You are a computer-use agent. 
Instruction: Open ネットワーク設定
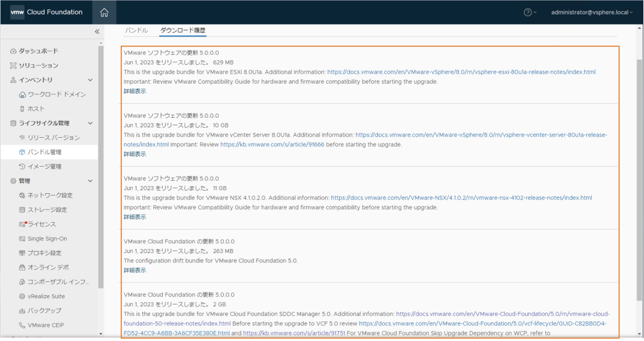(50, 195)
